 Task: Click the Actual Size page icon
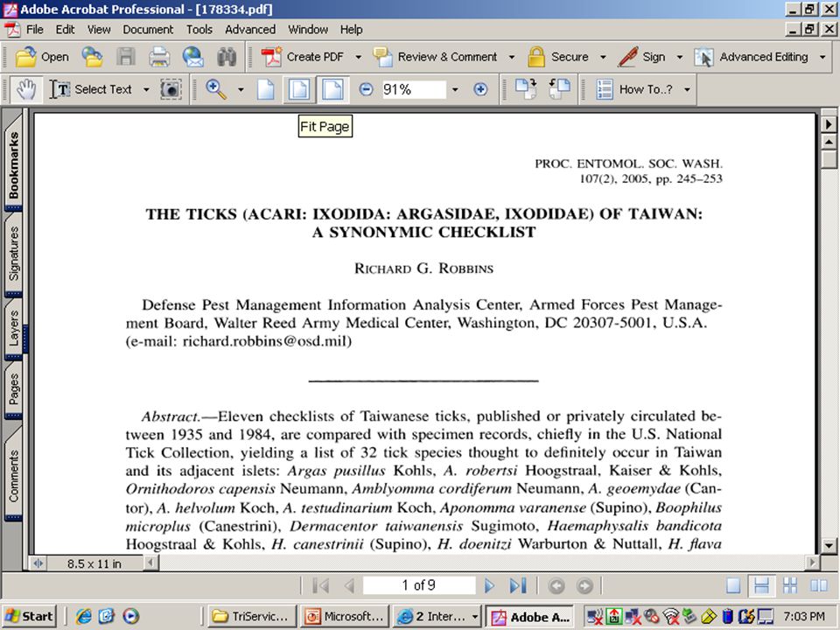266,89
